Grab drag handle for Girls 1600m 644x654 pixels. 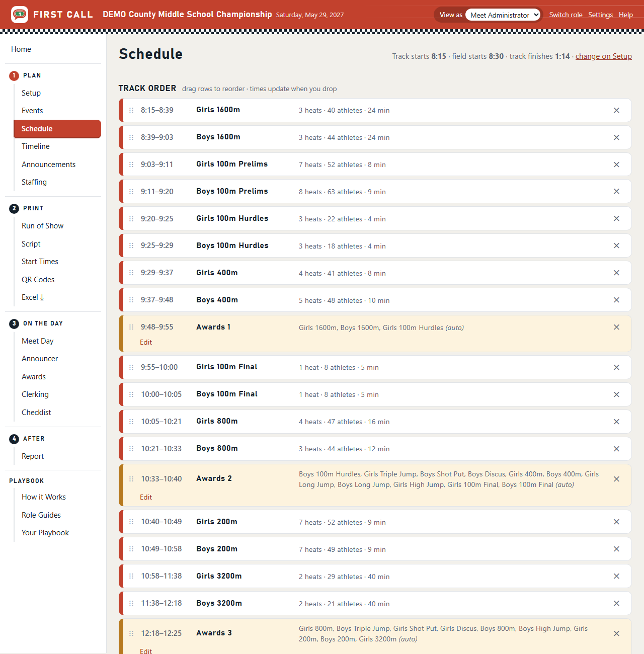(x=131, y=110)
